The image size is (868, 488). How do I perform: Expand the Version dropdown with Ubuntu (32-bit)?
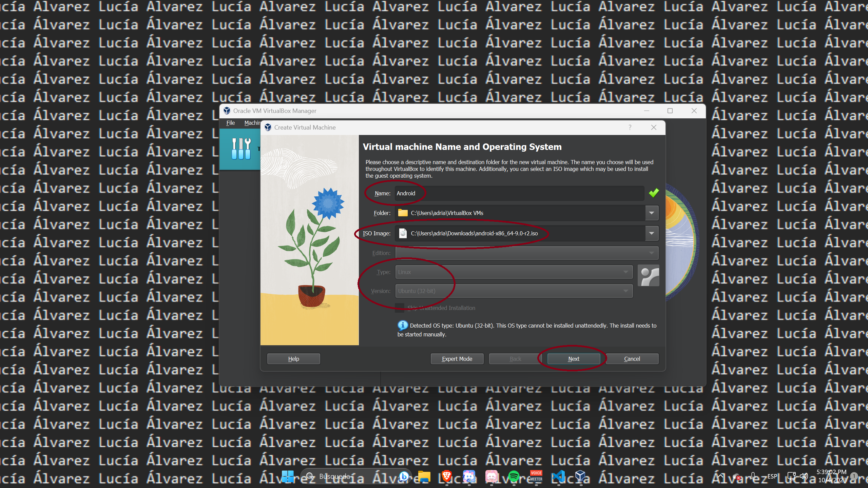[626, 291]
